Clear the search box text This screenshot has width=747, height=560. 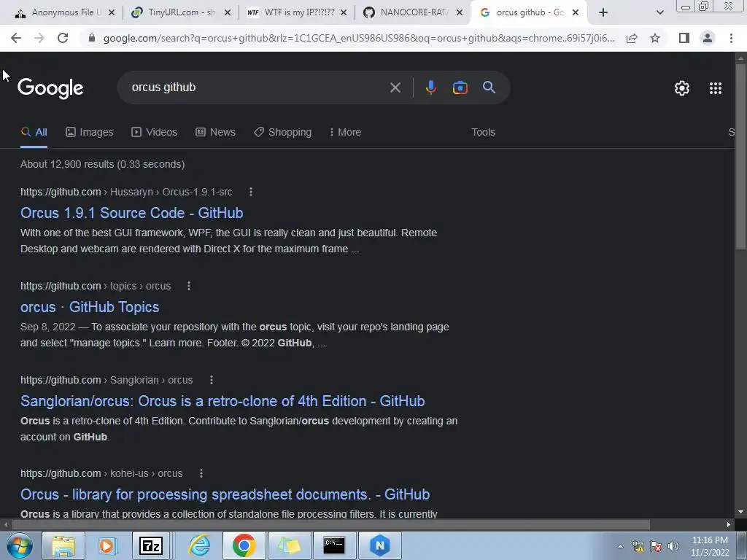tap(395, 87)
